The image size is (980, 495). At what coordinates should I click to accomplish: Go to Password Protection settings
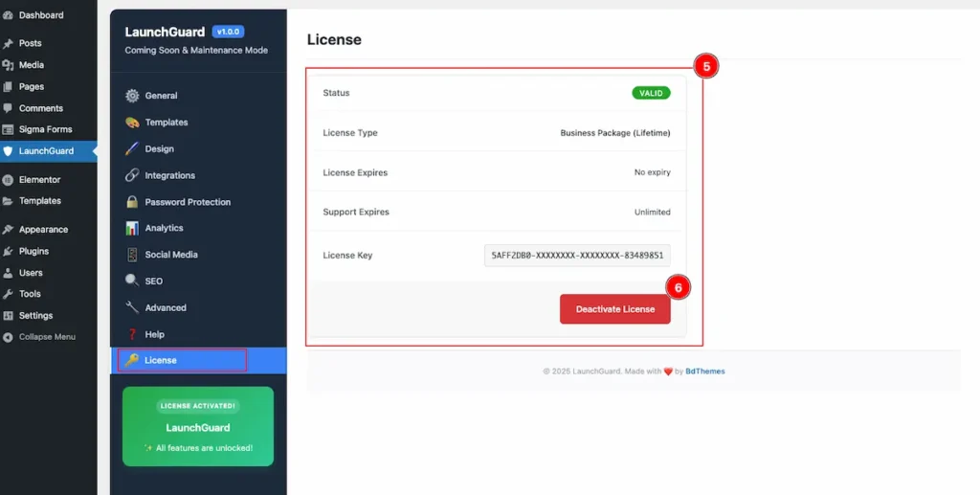(198, 202)
